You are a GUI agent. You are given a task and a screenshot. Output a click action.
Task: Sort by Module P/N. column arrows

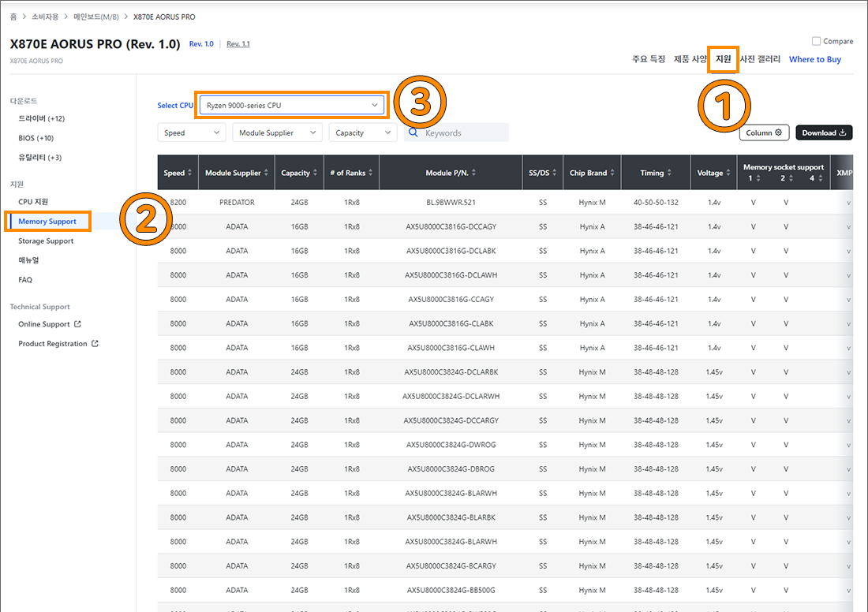pos(474,173)
